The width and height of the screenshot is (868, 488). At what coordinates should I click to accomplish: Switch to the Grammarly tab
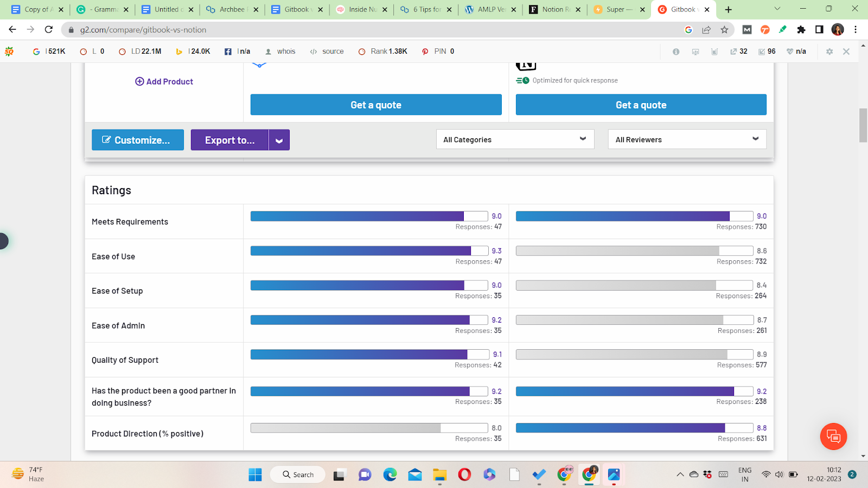[x=100, y=9]
